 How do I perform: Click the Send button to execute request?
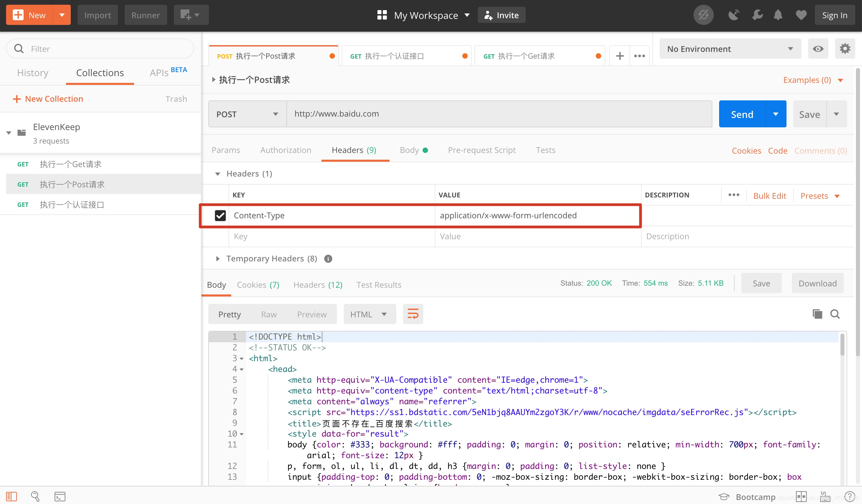point(742,114)
